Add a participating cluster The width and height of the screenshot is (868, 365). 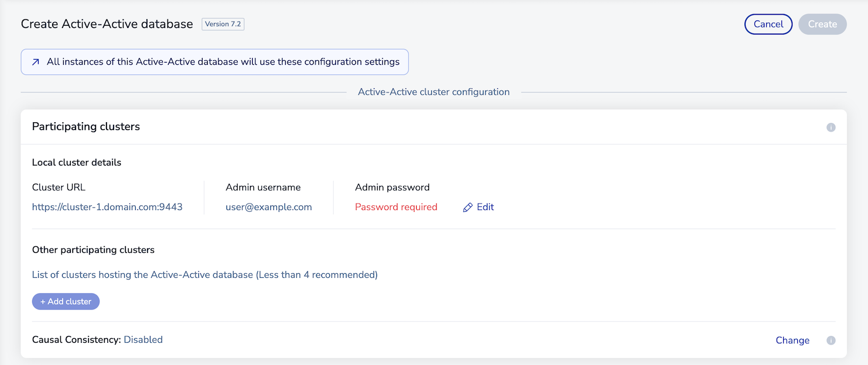pos(66,301)
